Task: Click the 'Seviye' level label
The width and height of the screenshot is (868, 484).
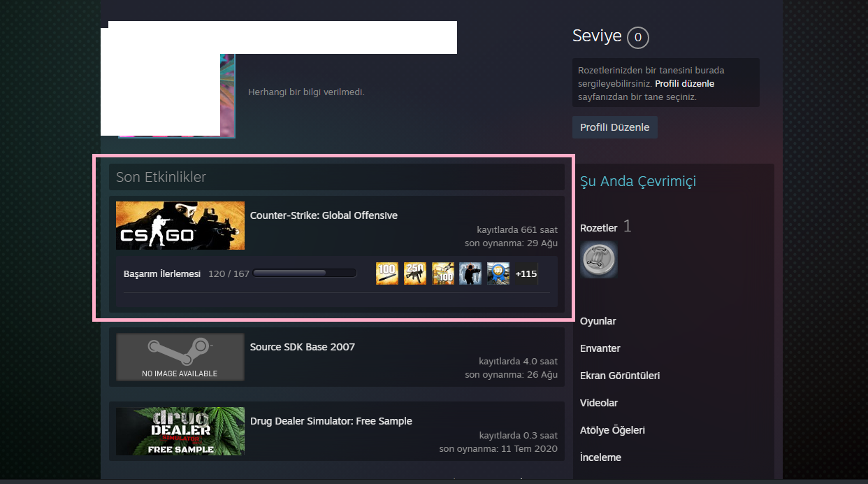Action: [597, 36]
